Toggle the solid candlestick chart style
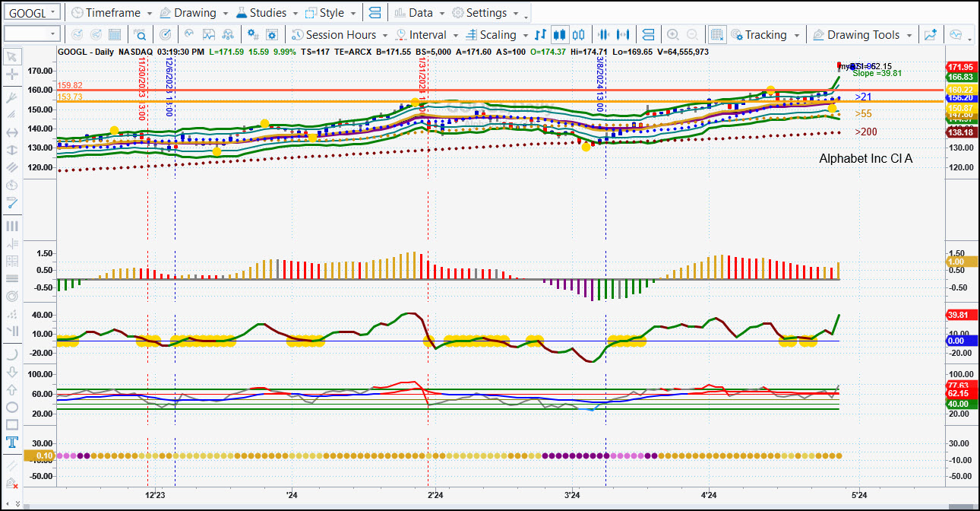Image resolution: width=980 pixels, height=511 pixels. click(560, 35)
